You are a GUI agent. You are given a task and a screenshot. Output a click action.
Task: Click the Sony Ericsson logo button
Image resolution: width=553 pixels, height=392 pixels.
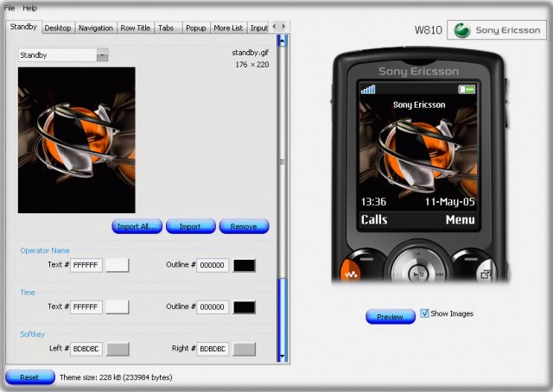pos(497,30)
